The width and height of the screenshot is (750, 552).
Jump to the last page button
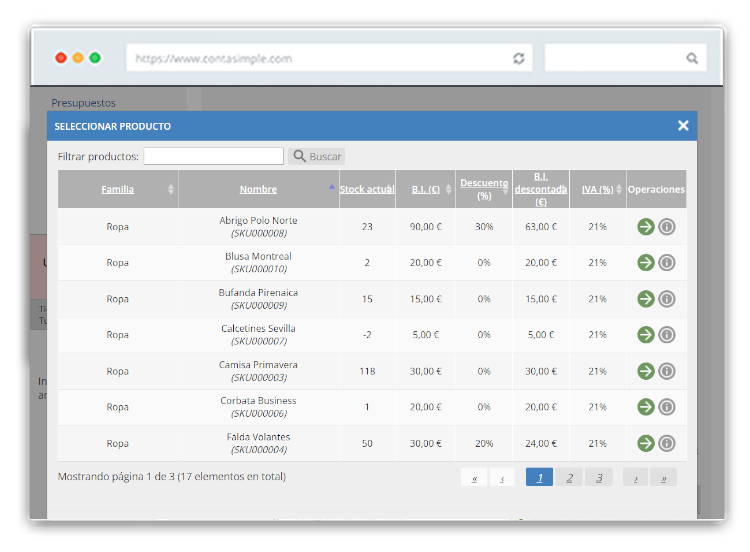coord(663,478)
